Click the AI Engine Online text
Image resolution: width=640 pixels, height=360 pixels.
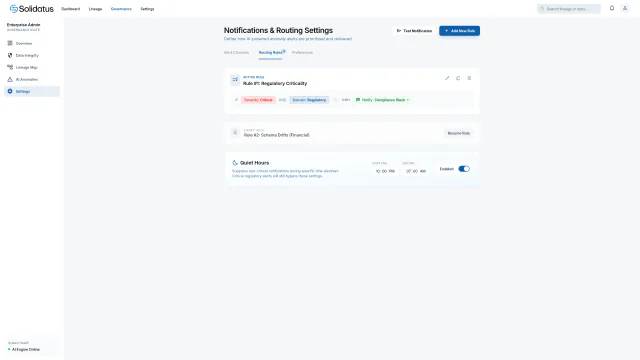(26, 349)
